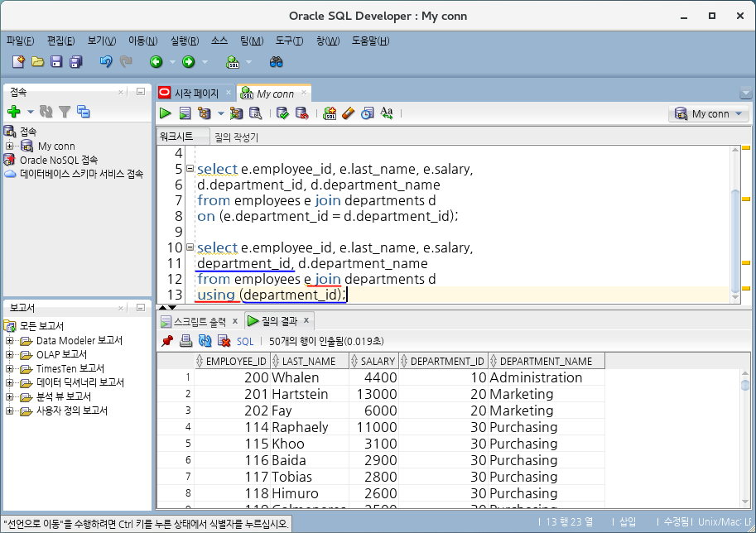Click the Autotrace icon
The height and width of the screenshot is (533, 756).
(236, 113)
